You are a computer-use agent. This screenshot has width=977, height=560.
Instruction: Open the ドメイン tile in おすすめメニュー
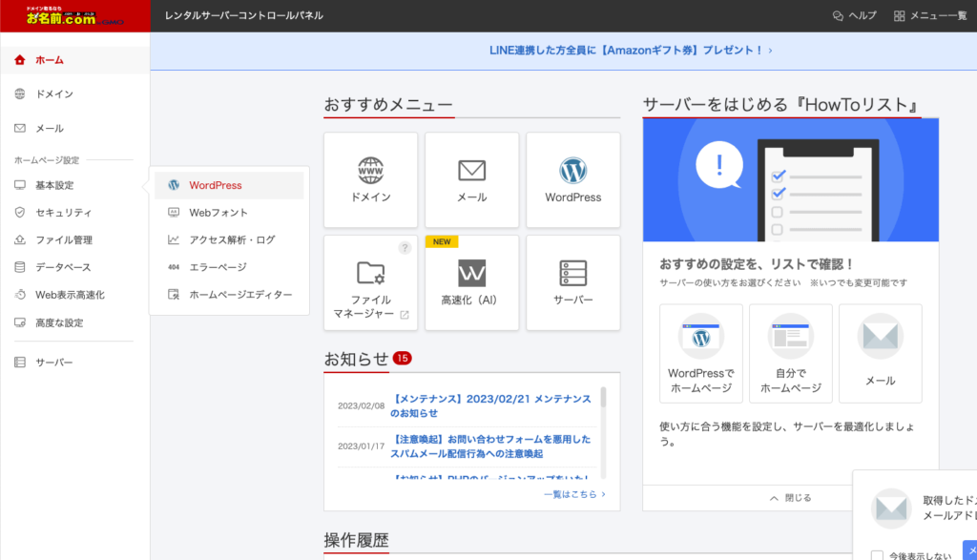click(371, 180)
